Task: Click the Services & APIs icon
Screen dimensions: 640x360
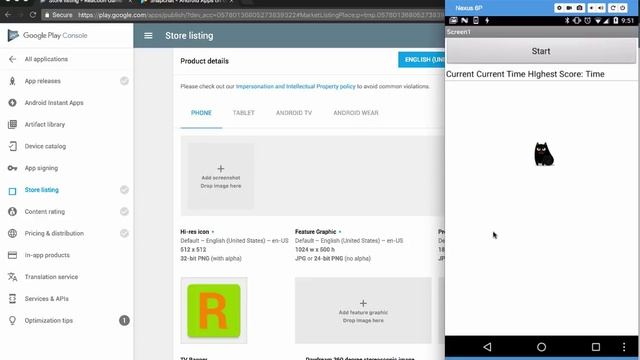Action: (x=12, y=299)
